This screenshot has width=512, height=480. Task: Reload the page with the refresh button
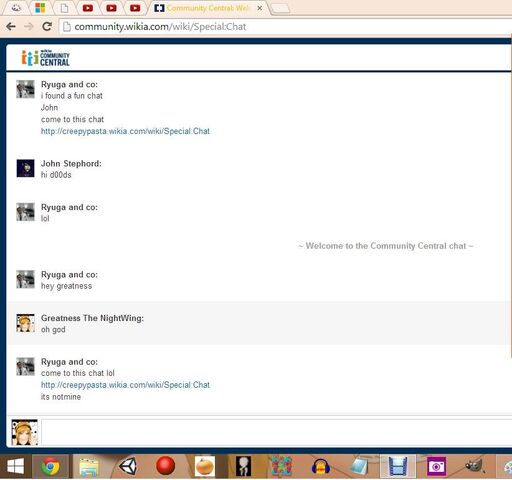pos(47,26)
